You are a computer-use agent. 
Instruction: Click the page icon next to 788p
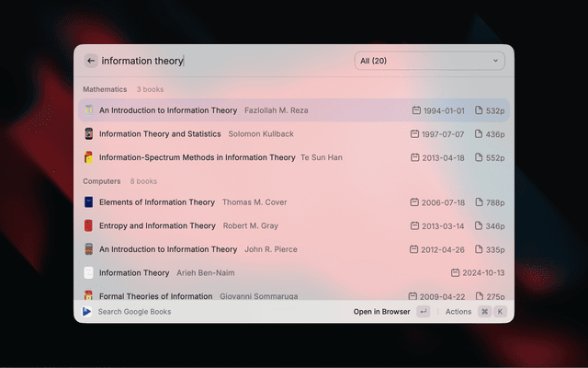(x=479, y=202)
